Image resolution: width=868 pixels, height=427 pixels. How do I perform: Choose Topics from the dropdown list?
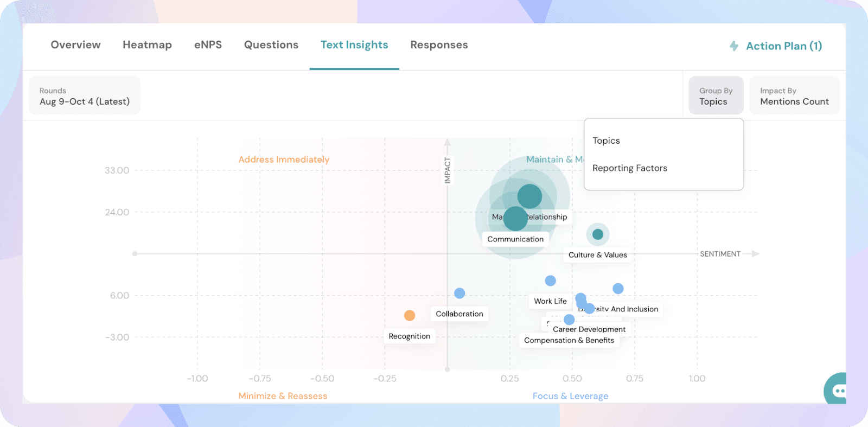(606, 141)
